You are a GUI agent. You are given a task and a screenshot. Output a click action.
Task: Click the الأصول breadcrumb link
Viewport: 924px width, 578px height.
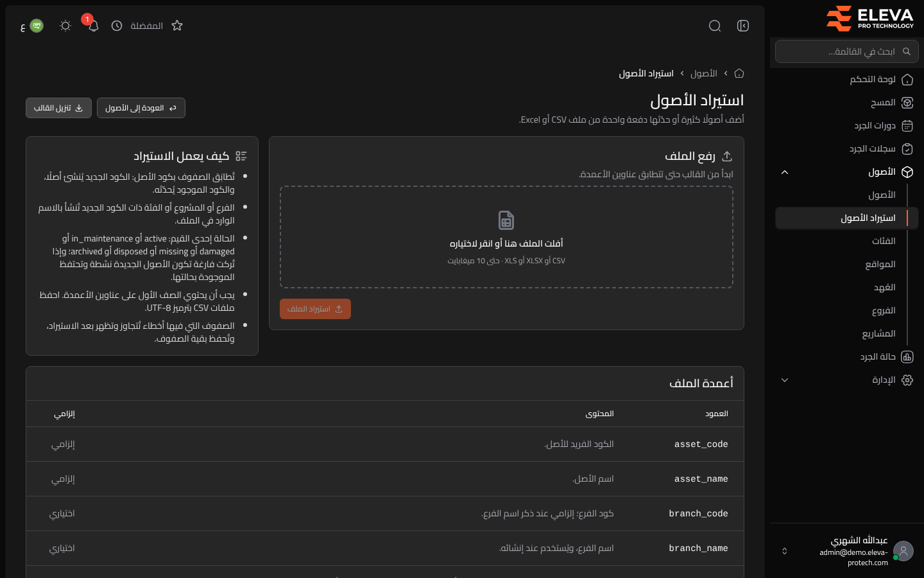[704, 73]
